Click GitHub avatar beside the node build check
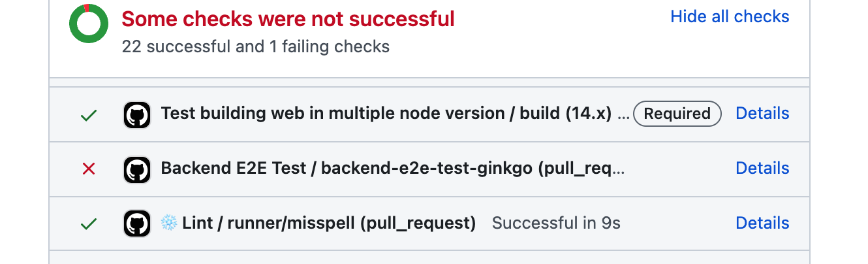 pos(137,115)
